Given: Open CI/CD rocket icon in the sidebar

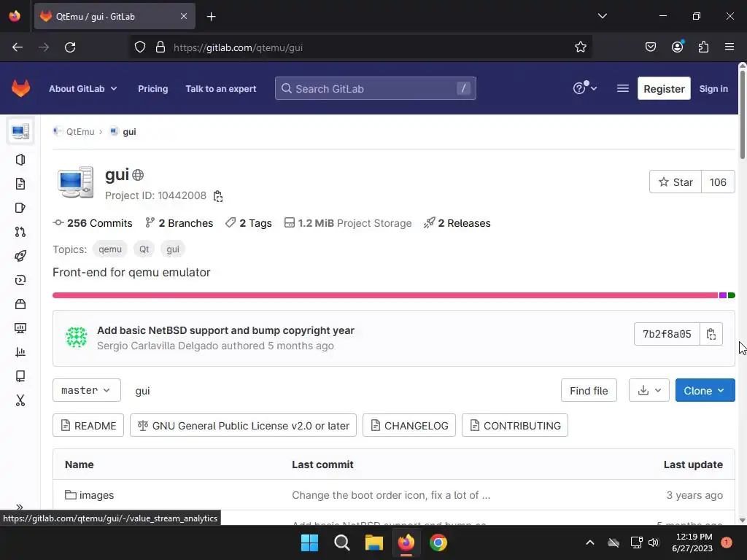Looking at the screenshot, I should point(20,256).
